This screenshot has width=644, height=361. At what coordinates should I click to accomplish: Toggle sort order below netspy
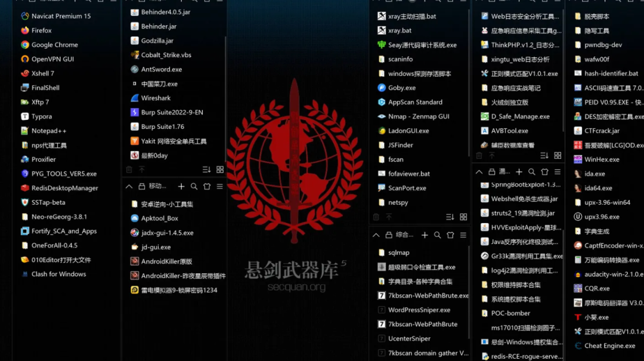tap(450, 217)
